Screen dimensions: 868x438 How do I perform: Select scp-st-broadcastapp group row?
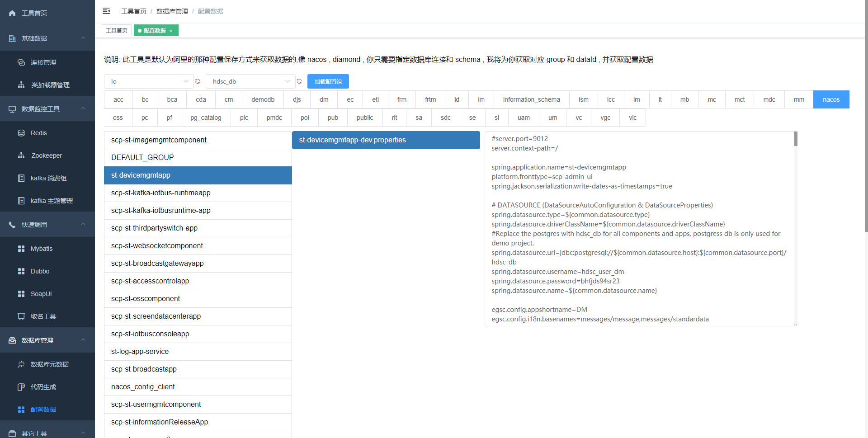198,369
